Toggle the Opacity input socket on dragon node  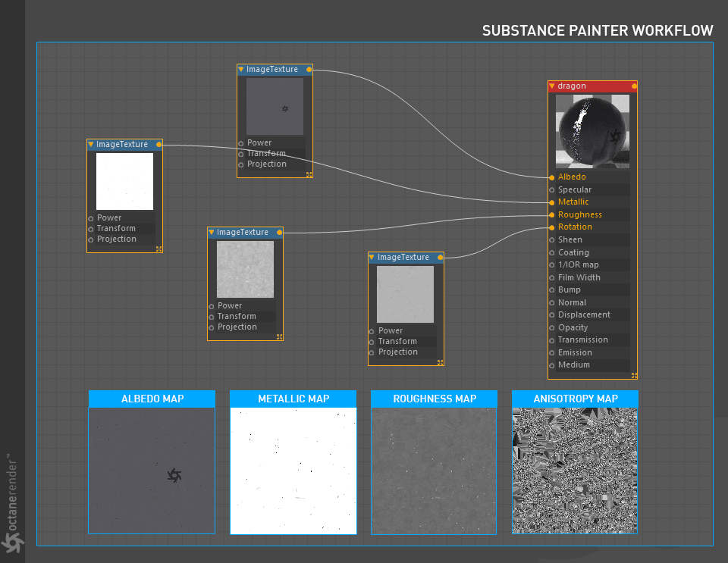[551, 328]
